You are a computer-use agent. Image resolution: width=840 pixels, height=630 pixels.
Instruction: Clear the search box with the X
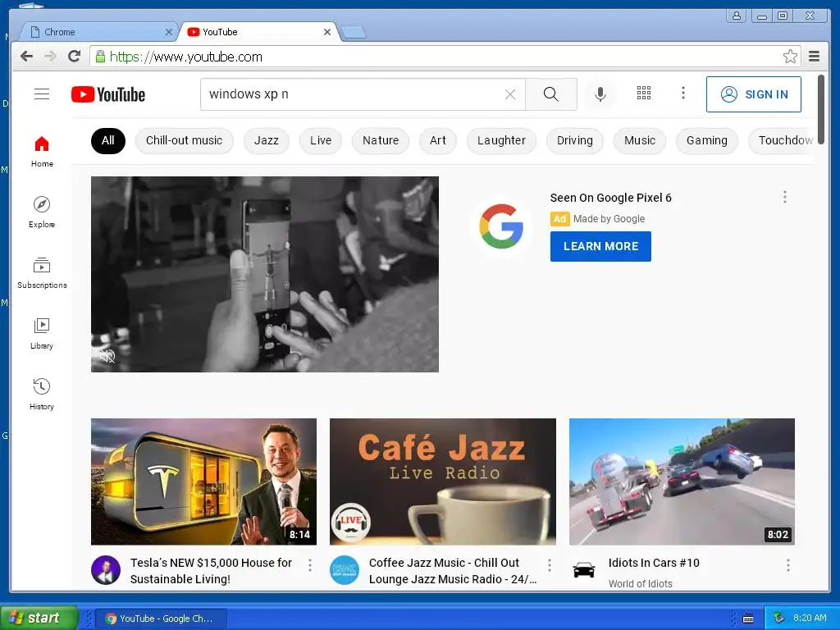tap(510, 94)
